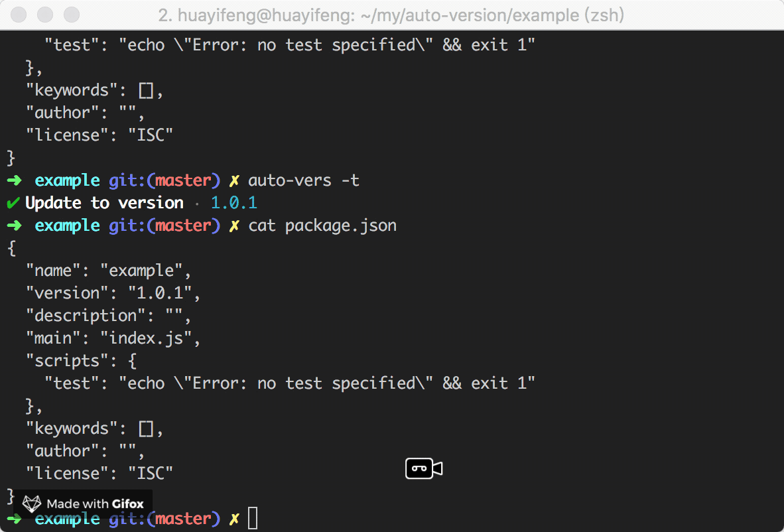Click the cursor block on last line

click(253, 518)
